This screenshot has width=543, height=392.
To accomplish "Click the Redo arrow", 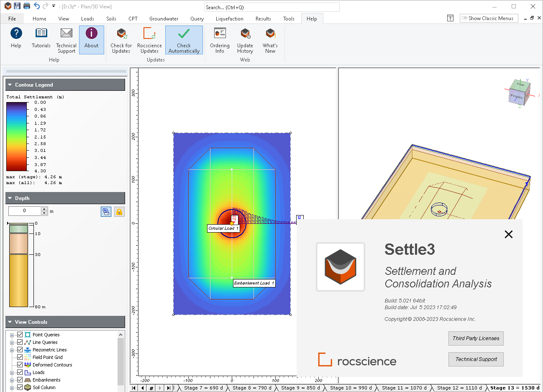I will tap(45, 6).
